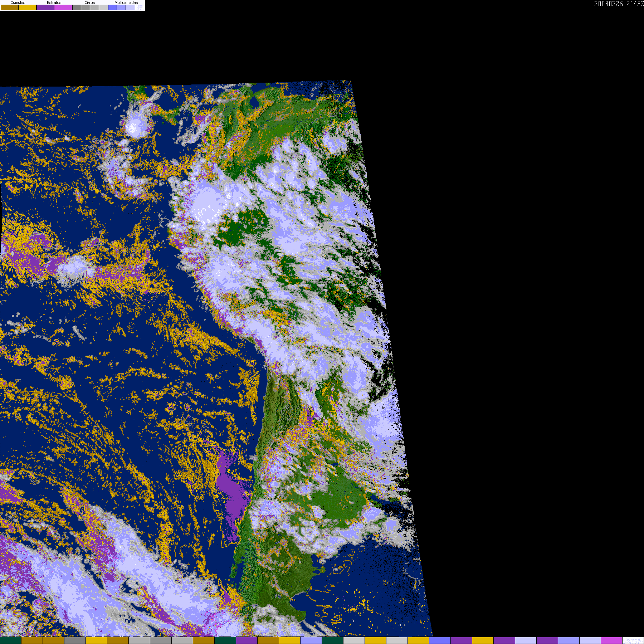644x644 pixels.
Task: Click the lightest gray Cirros legend swatch
Action: tap(103, 7)
